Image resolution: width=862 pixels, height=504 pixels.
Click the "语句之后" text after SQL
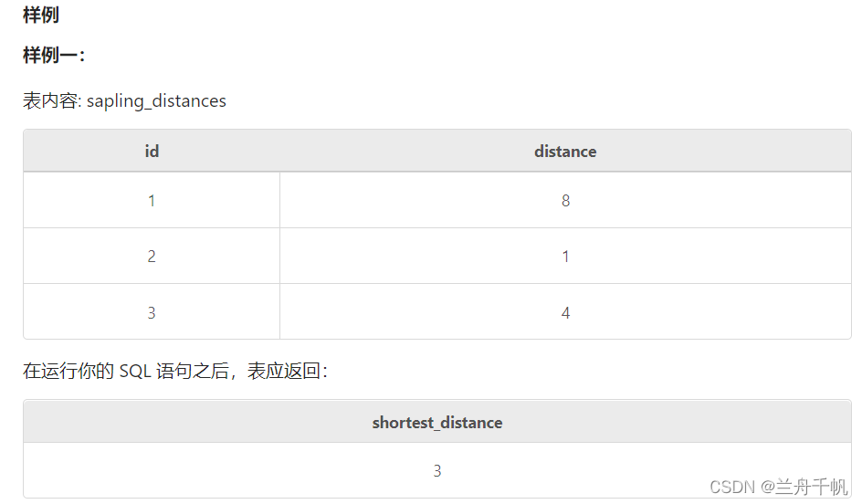194,371
